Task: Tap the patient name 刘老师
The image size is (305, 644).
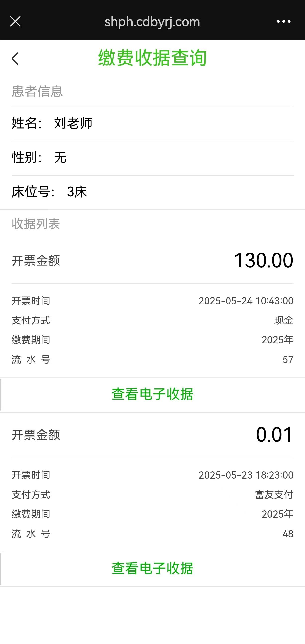Action: pos(73,123)
